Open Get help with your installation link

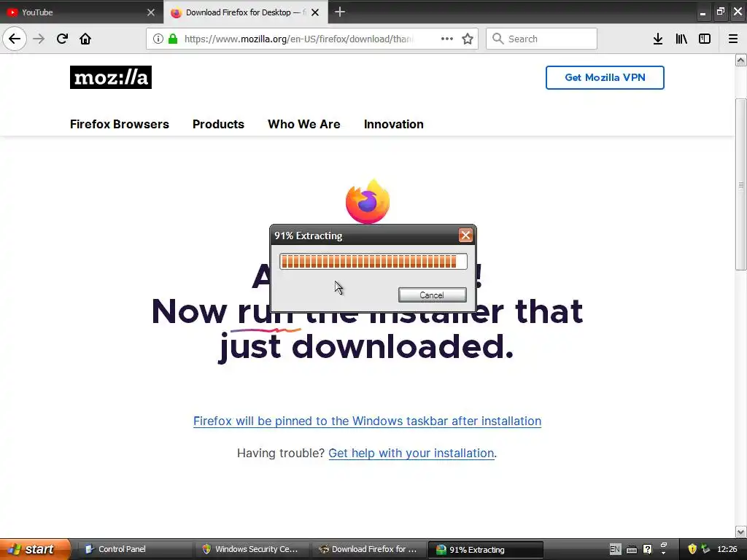(x=411, y=453)
